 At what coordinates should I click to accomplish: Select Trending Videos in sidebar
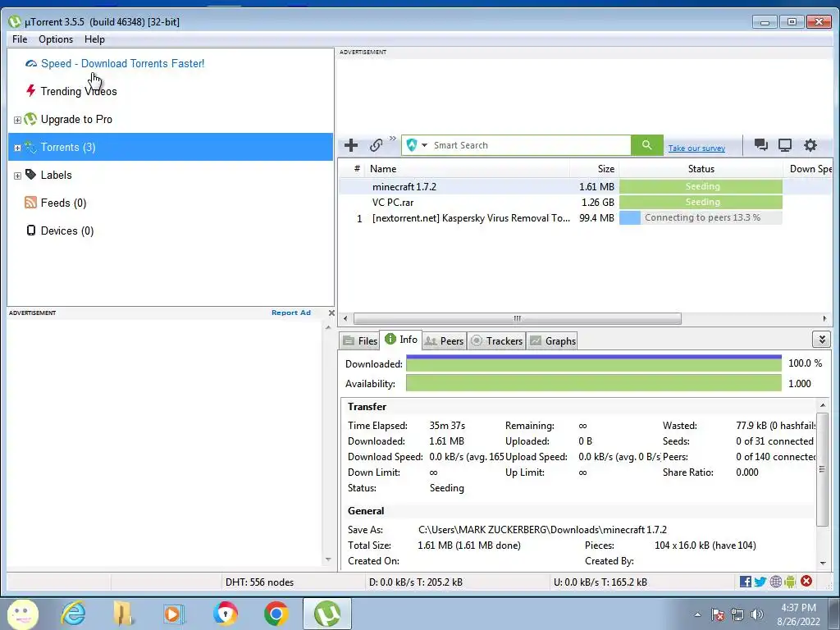78,91
